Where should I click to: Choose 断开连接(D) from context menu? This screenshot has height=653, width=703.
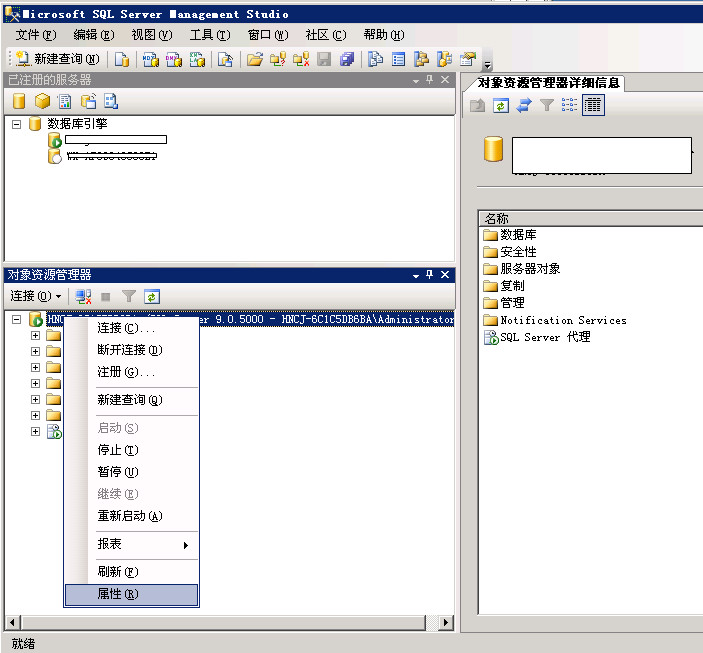(x=131, y=350)
